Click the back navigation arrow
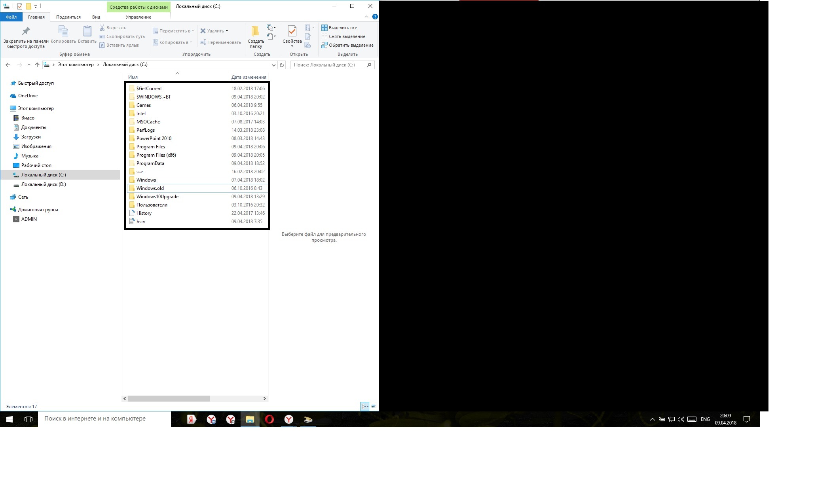 click(x=8, y=65)
